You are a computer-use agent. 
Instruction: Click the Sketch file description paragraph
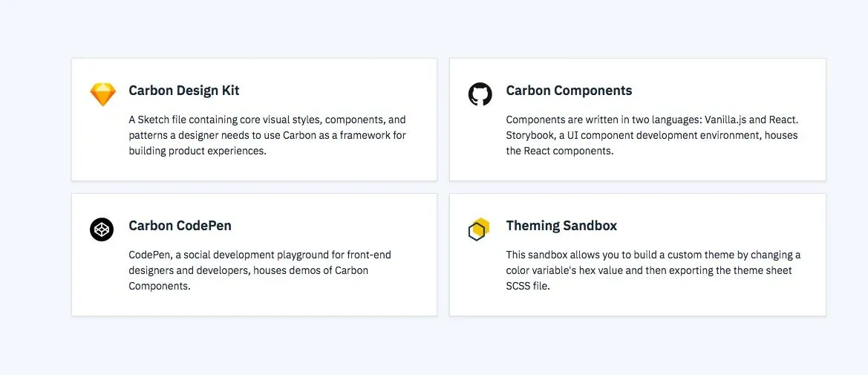[x=267, y=135]
